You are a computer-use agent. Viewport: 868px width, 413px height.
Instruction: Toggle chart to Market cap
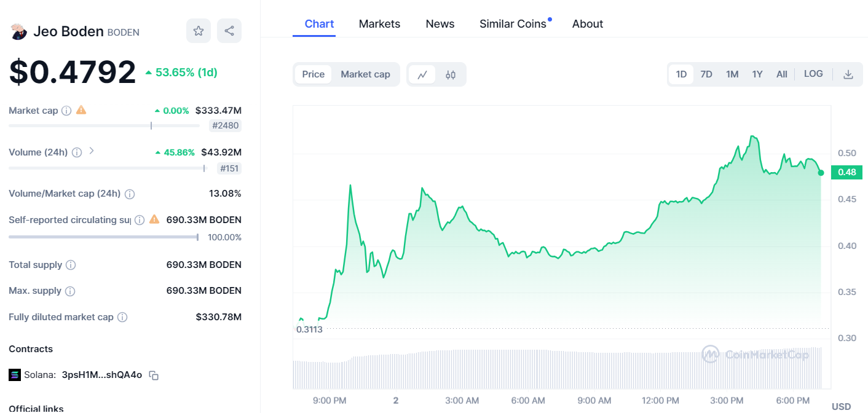[x=365, y=74]
